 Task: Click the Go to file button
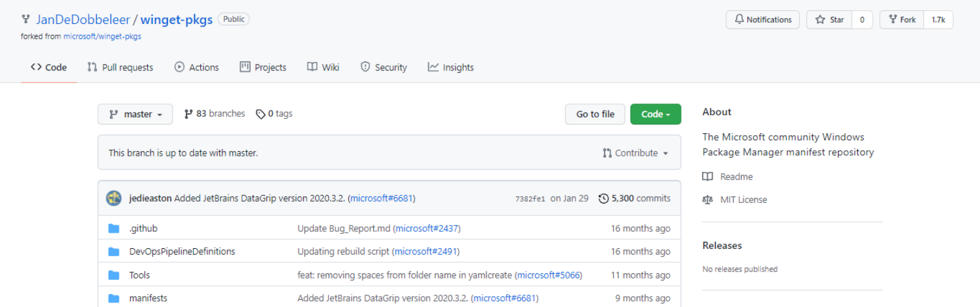(594, 114)
